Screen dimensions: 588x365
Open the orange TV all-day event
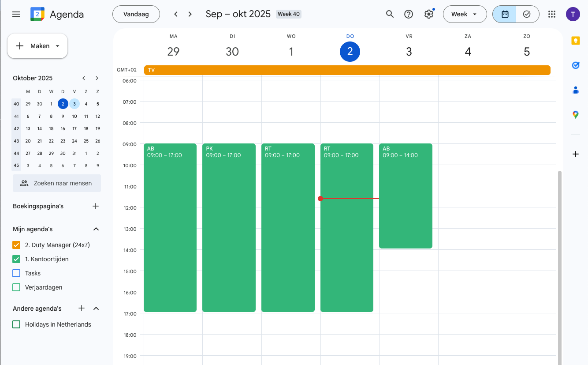click(347, 70)
